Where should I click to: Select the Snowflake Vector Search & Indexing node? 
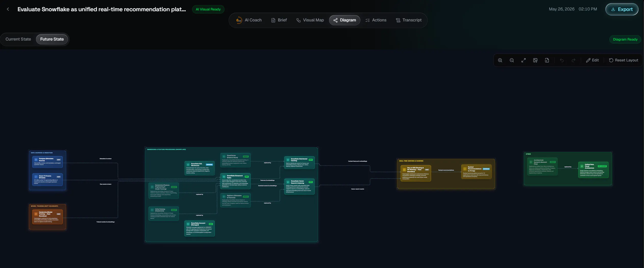(299, 187)
